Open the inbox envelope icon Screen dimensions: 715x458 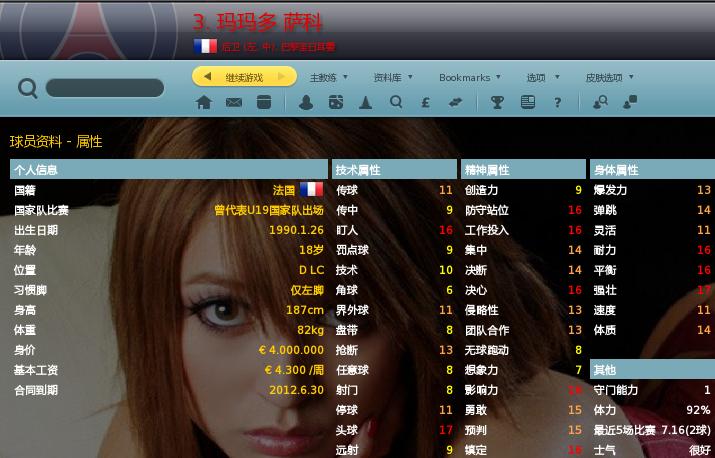coord(234,102)
